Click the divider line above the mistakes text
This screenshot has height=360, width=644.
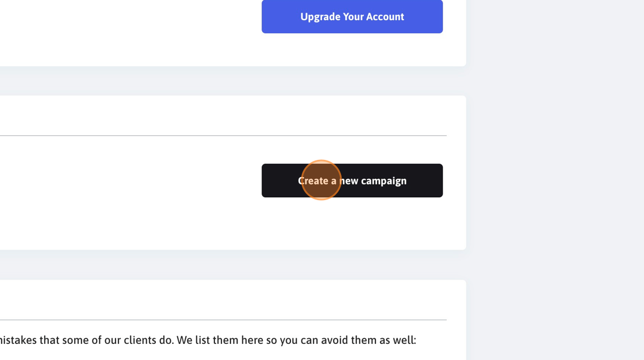[223, 320]
